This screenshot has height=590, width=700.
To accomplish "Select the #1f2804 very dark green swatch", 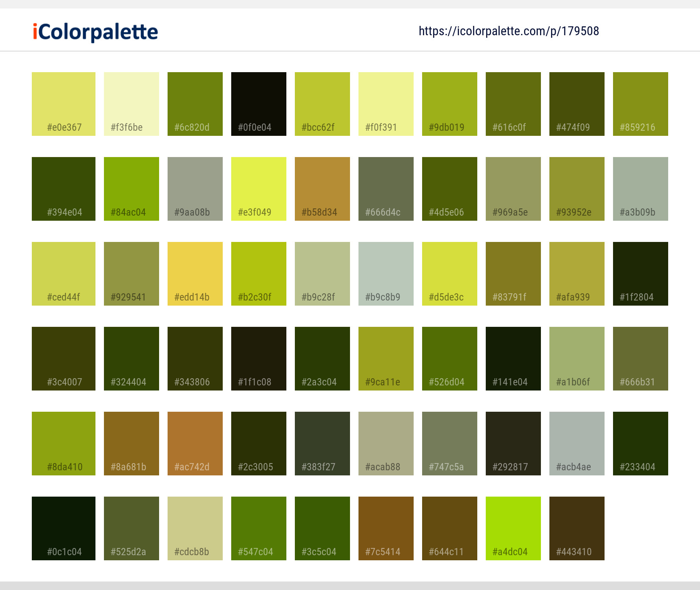I will [x=641, y=274].
